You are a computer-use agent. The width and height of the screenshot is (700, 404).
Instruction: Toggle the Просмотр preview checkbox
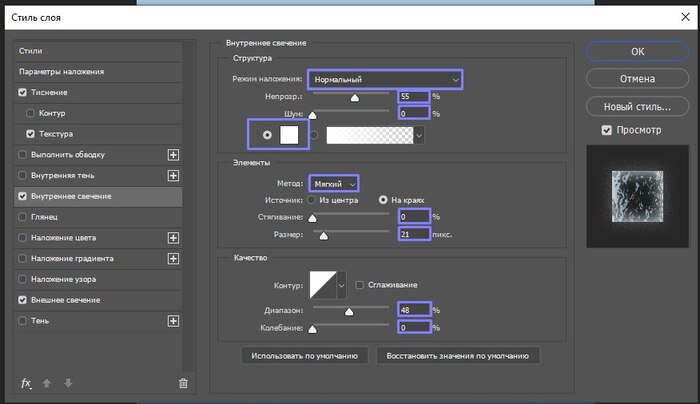coord(606,130)
